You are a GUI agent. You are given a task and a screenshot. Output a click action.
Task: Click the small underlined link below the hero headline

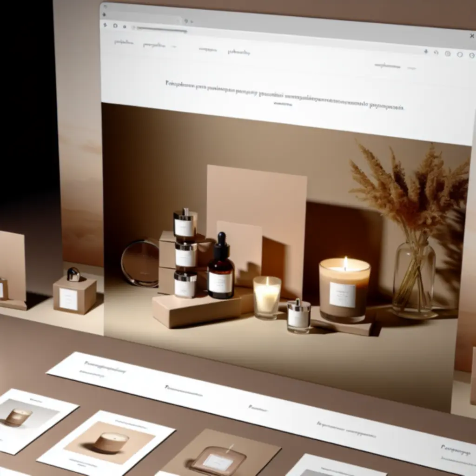click(282, 105)
